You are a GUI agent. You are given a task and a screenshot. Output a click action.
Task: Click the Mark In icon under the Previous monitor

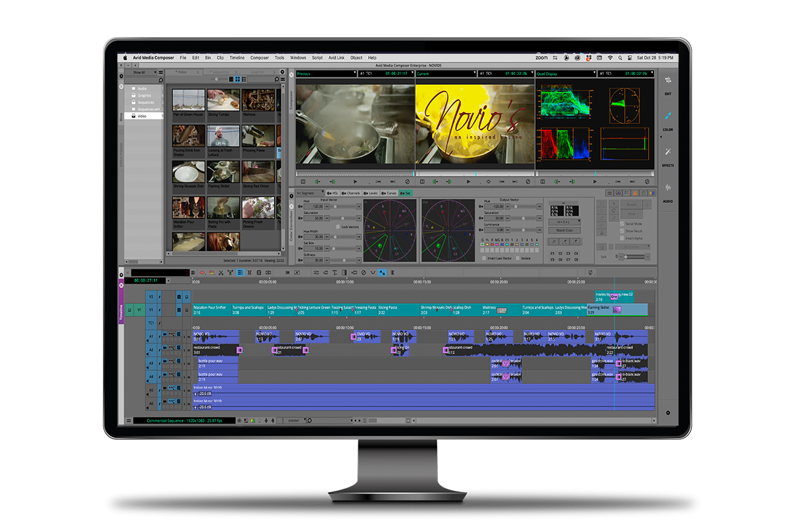pyautogui.click(x=317, y=182)
